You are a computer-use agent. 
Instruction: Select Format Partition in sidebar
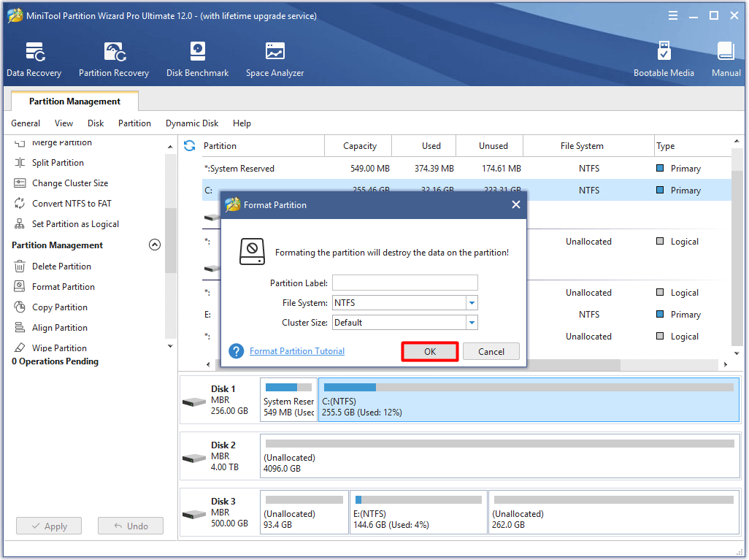click(63, 287)
